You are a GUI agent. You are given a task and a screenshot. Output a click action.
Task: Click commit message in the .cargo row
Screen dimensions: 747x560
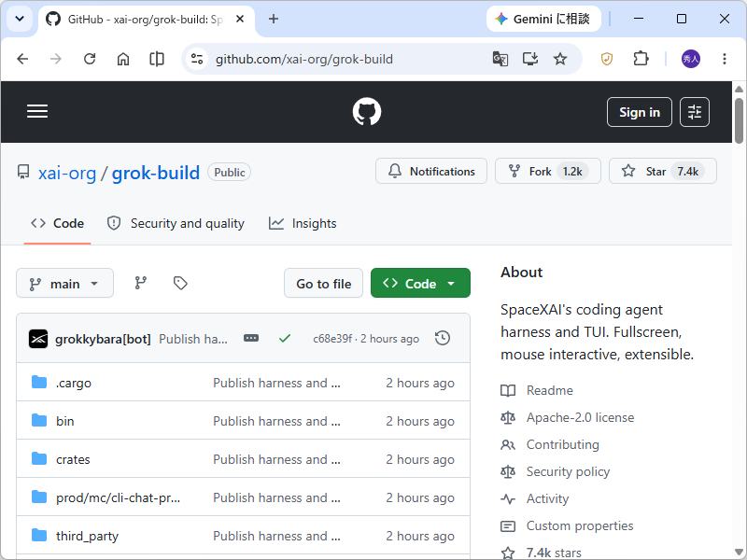[276, 383]
